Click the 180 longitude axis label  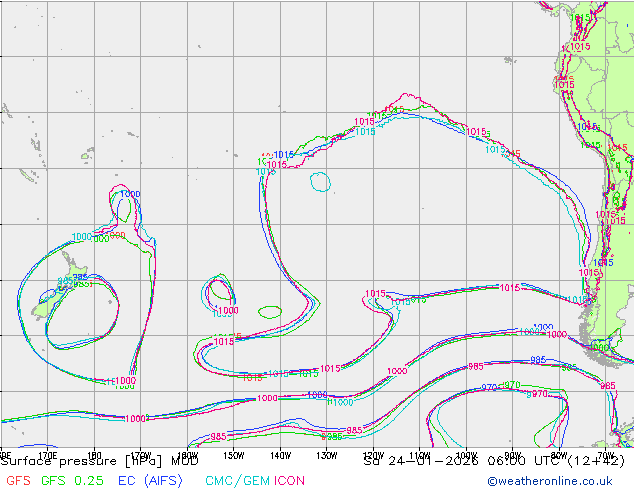click(x=94, y=455)
